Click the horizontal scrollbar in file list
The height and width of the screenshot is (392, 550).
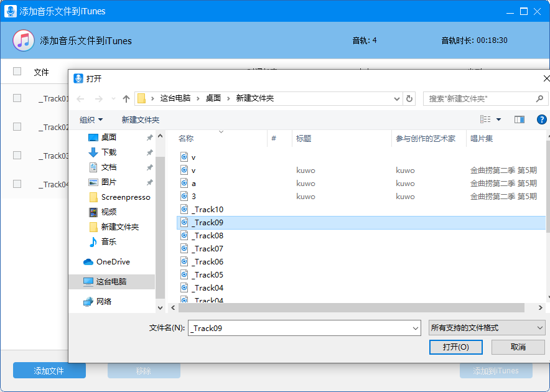coord(351,308)
